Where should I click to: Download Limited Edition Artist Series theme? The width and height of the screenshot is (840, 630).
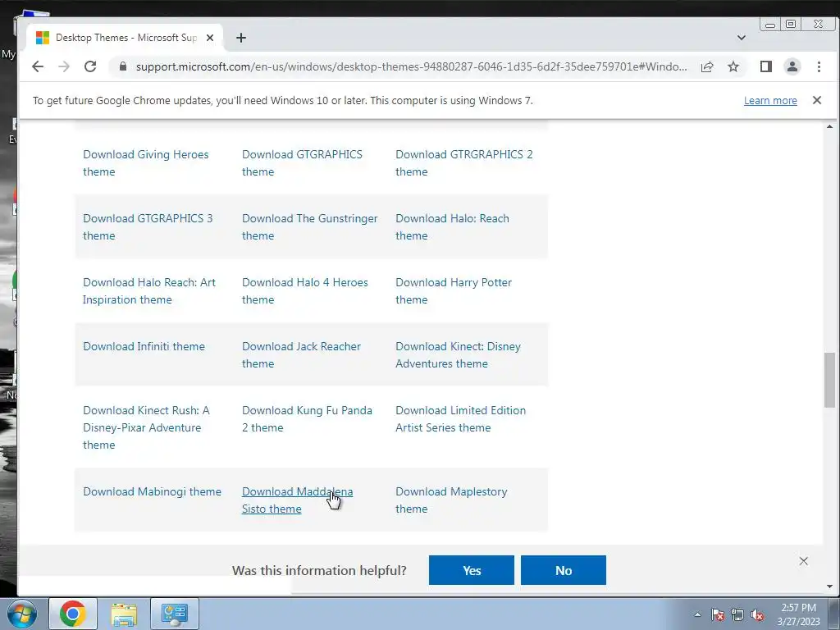pos(461,419)
